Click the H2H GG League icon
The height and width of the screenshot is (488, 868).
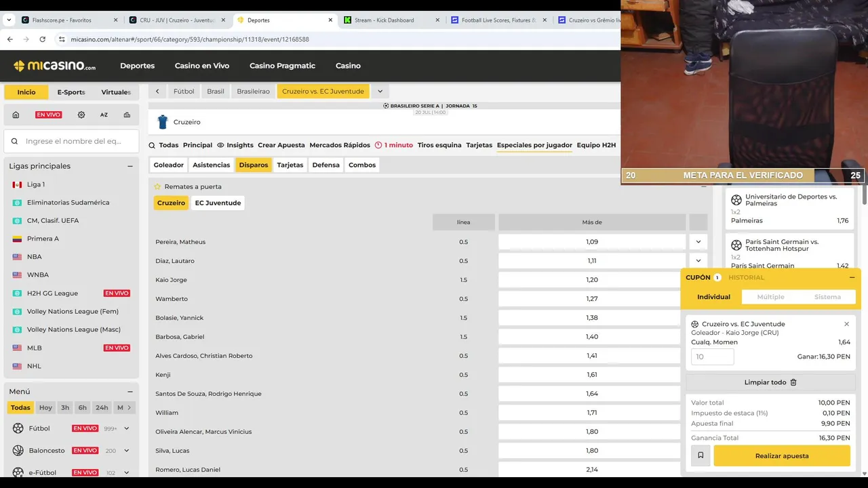tap(17, 293)
